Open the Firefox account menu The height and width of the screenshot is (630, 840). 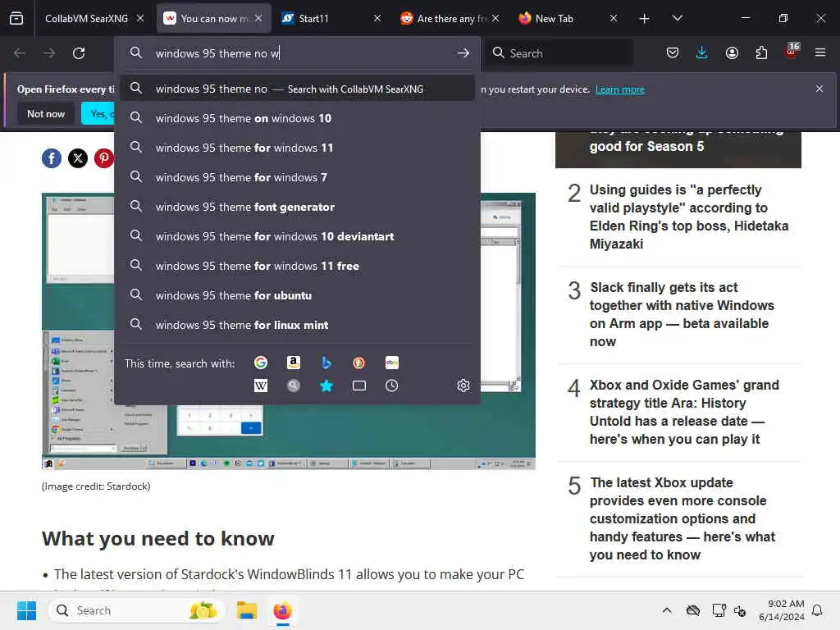(732, 52)
